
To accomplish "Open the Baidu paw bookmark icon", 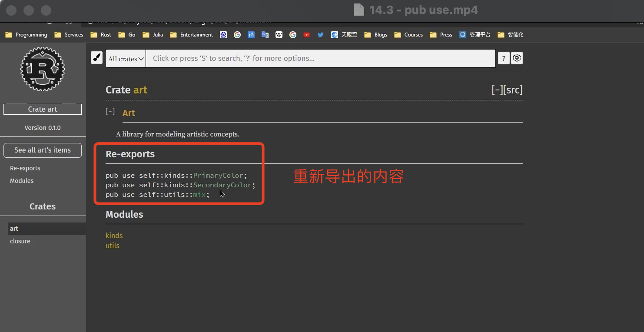I will click(x=223, y=35).
